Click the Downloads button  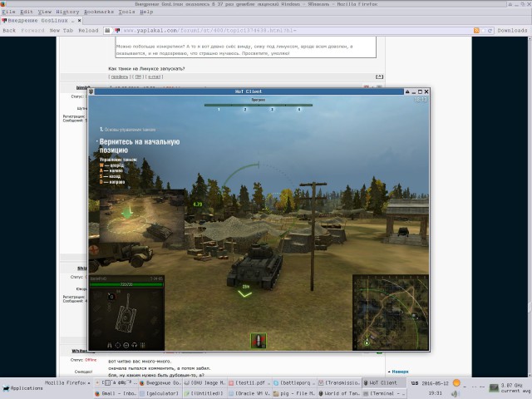click(x=512, y=31)
